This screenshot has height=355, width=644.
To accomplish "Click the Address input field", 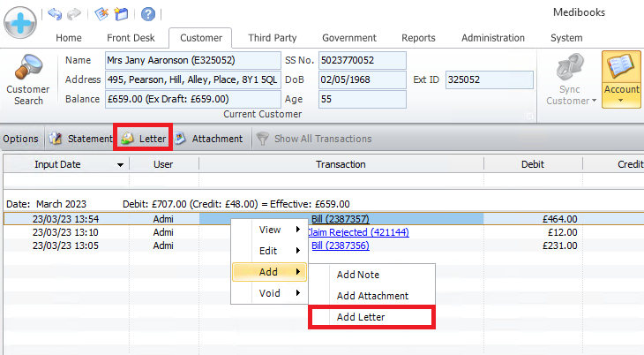I will (191, 79).
